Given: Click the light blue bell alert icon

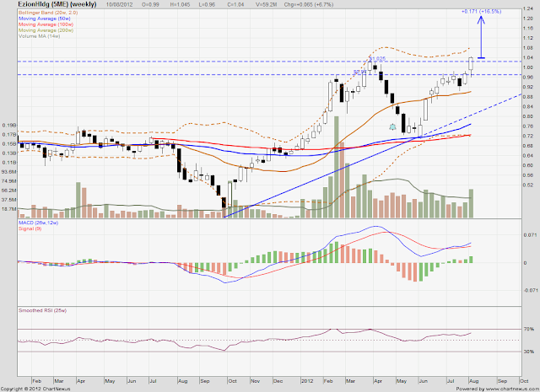Looking at the screenshot, I should tap(392, 127).
